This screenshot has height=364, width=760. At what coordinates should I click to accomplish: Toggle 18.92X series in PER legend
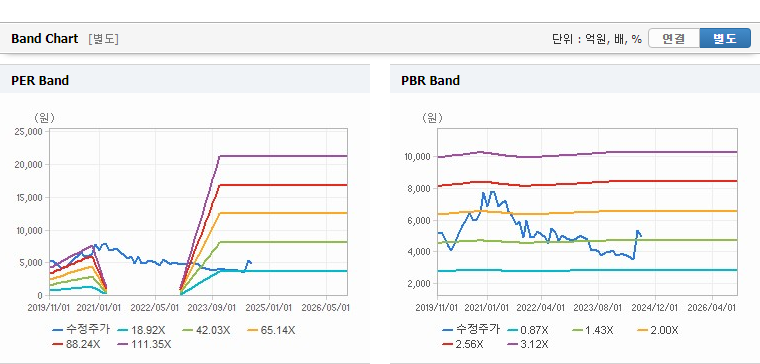(141, 330)
